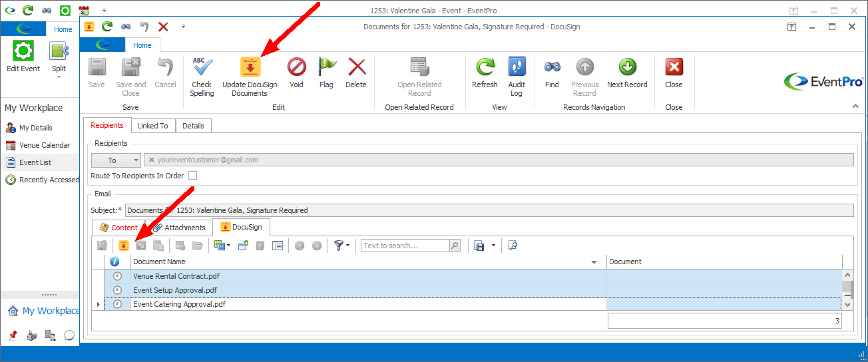
Task: Click Edit Event in the Event window
Action: coord(23,57)
